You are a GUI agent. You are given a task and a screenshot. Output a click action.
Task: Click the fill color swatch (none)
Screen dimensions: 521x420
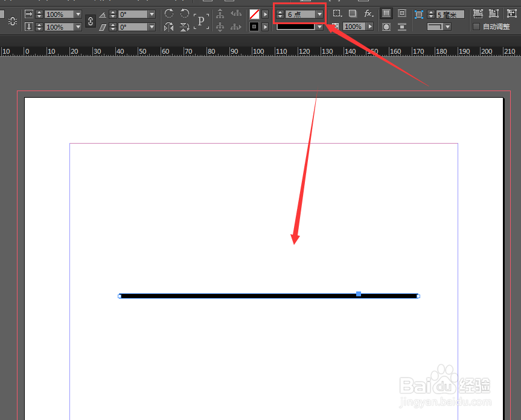click(254, 14)
